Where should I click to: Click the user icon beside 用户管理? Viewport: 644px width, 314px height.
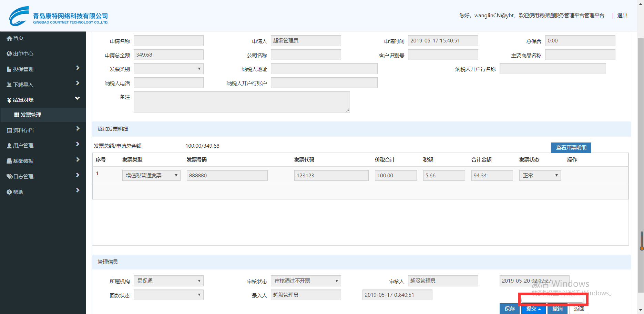[x=9, y=146]
